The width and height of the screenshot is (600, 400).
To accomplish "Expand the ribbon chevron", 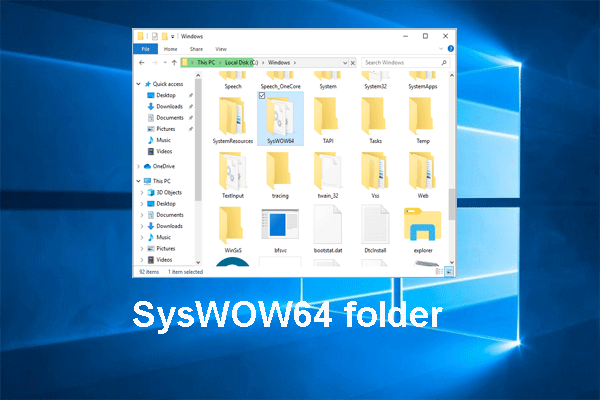I will (441, 49).
